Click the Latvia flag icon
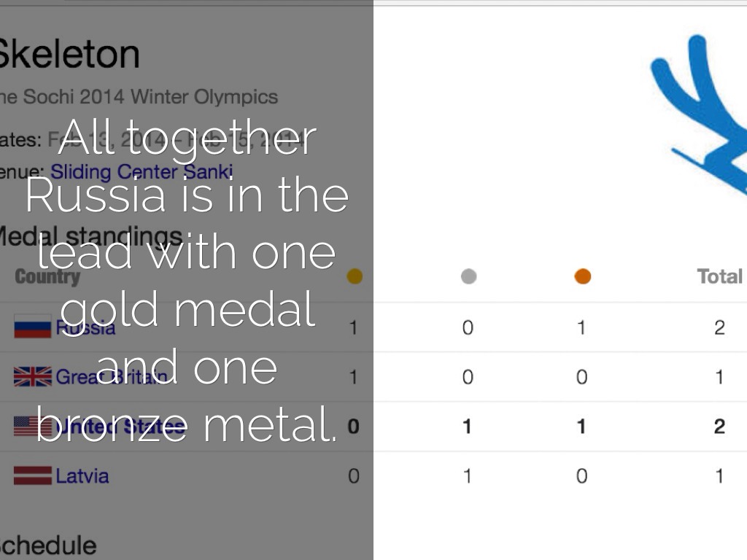Image resolution: width=747 pixels, height=560 pixels. coord(32,476)
